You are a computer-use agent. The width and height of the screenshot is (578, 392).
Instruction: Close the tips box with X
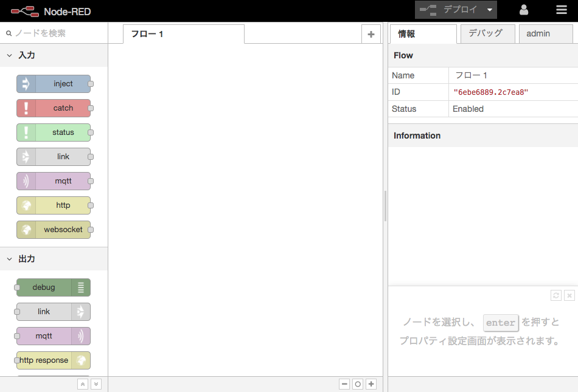pos(569,295)
